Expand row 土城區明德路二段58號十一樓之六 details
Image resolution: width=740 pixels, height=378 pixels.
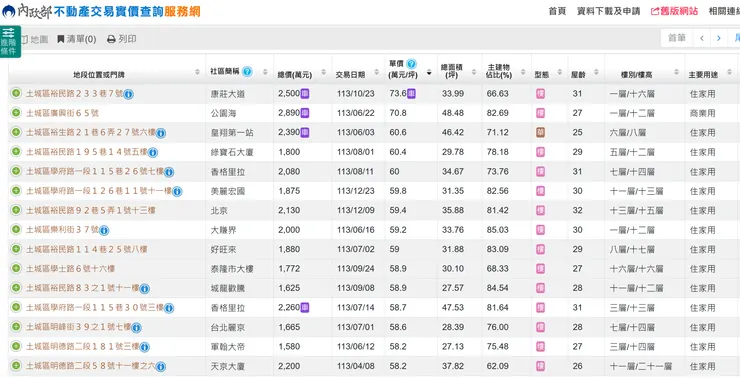(16, 366)
